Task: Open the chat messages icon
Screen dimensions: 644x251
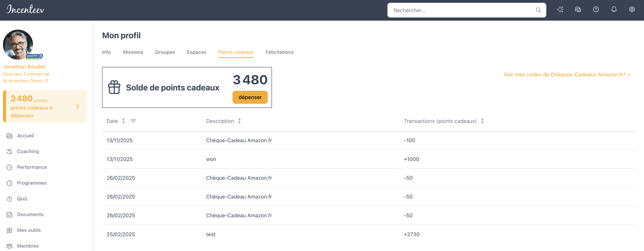Action: pos(578,10)
